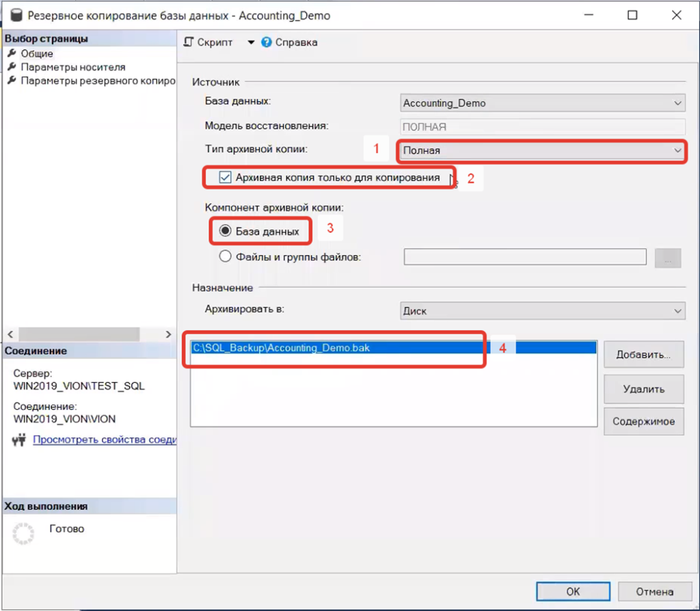Screen dimensions: 700x611
Task: Click the blue Справка help icon
Action: [267, 42]
